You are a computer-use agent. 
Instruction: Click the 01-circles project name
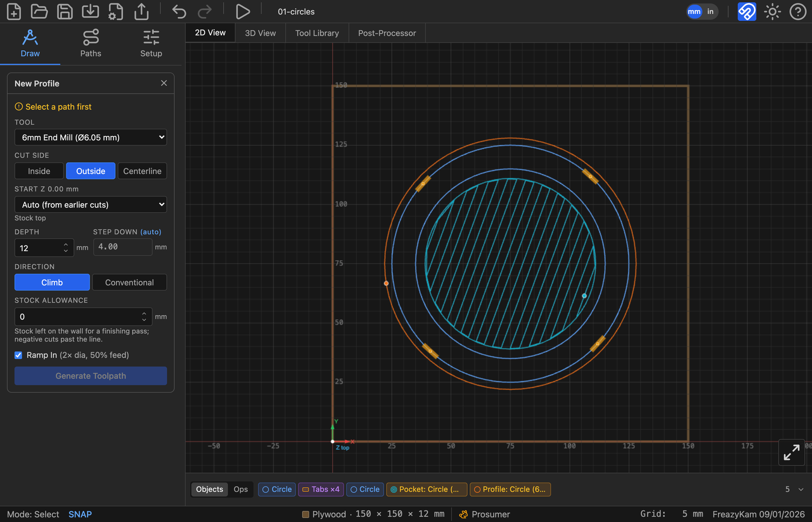(x=296, y=12)
